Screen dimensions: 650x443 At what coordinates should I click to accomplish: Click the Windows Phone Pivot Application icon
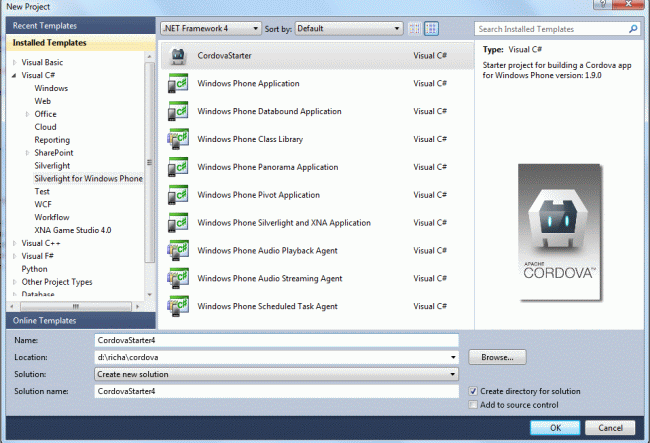(x=178, y=195)
